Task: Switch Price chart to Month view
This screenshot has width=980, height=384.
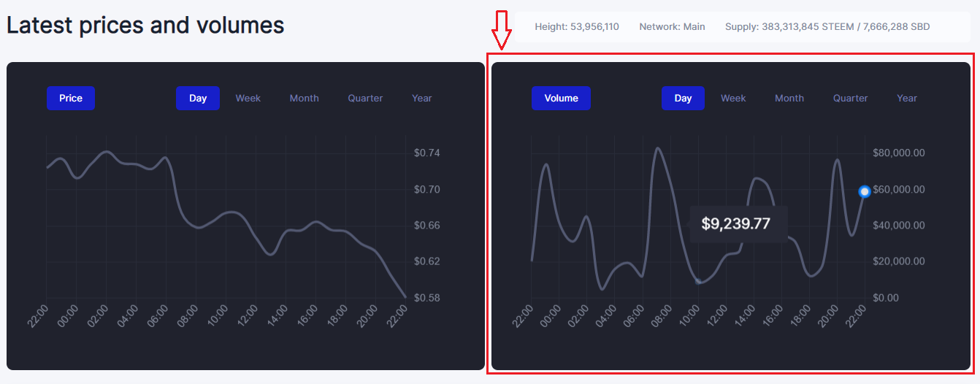Action: point(304,99)
